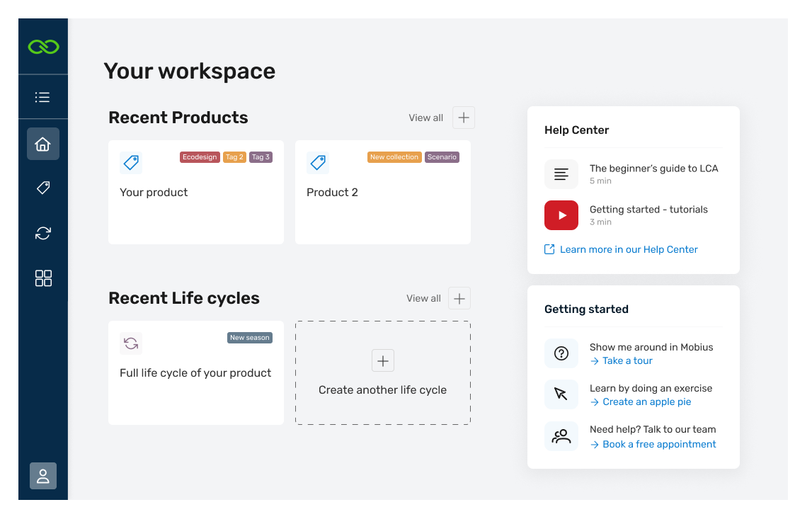
Task: Create another life cycle
Action: [382, 373]
